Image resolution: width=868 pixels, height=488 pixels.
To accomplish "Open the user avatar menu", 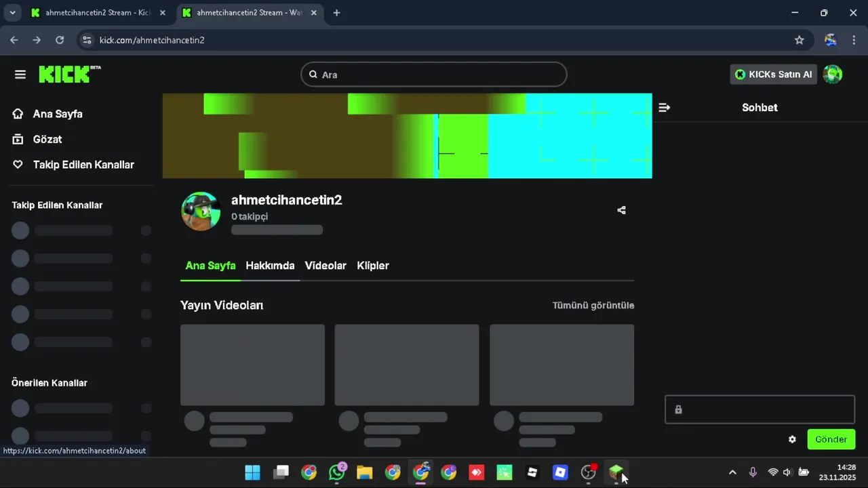I will click(x=833, y=75).
